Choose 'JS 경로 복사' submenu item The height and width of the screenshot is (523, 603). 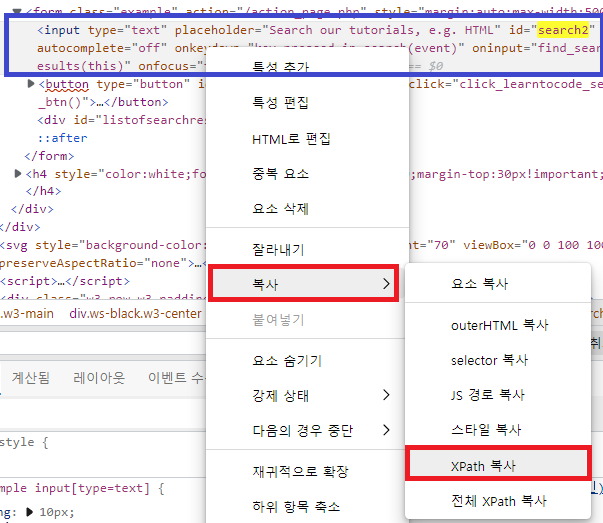pos(498,395)
